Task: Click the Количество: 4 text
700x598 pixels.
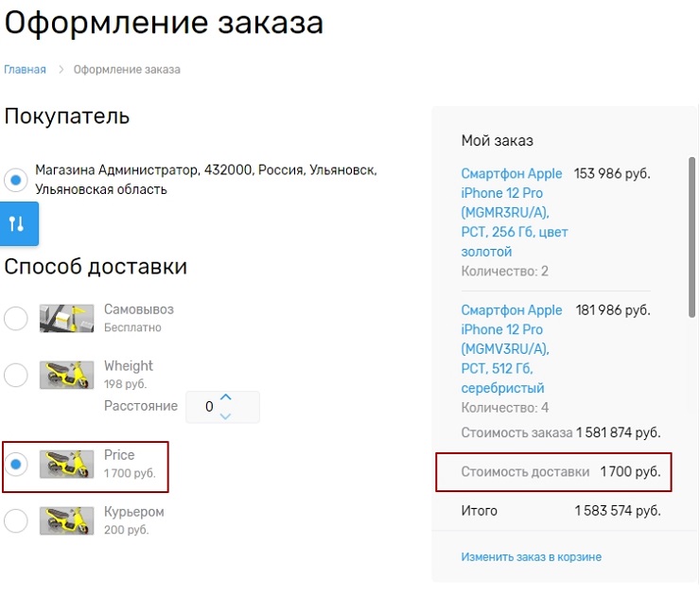Action: tap(505, 408)
